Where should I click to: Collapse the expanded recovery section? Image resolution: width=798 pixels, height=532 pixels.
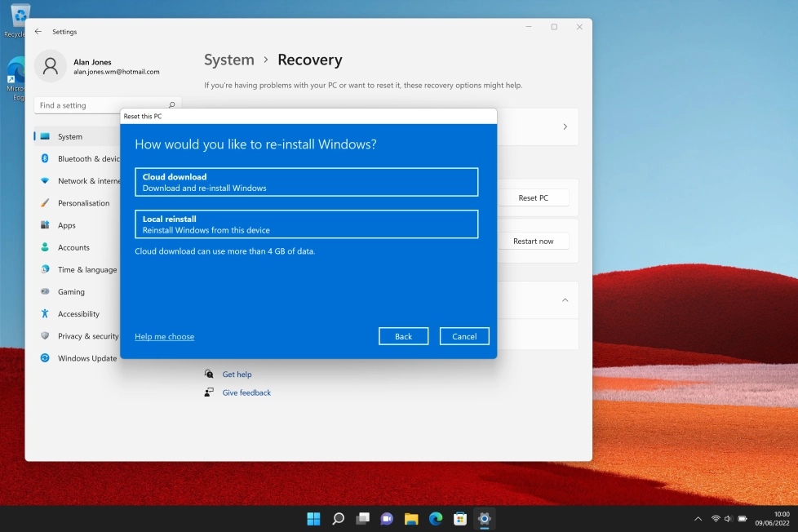point(565,299)
